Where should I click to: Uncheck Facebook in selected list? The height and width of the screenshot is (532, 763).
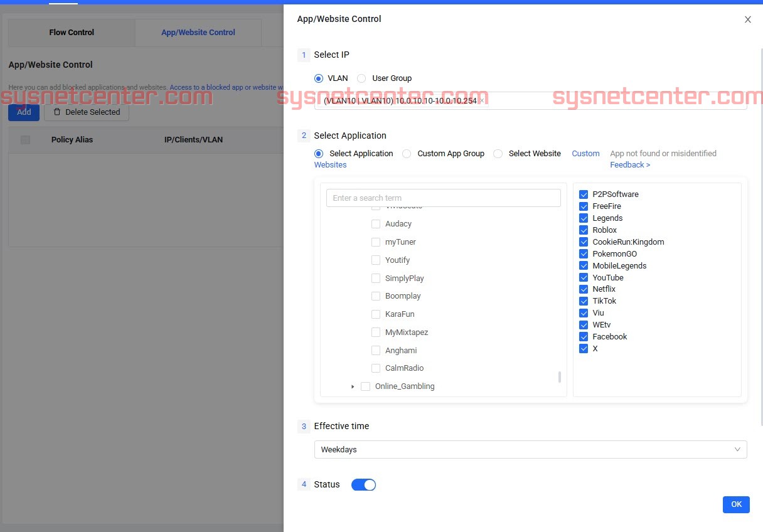click(x=584, y=337)
